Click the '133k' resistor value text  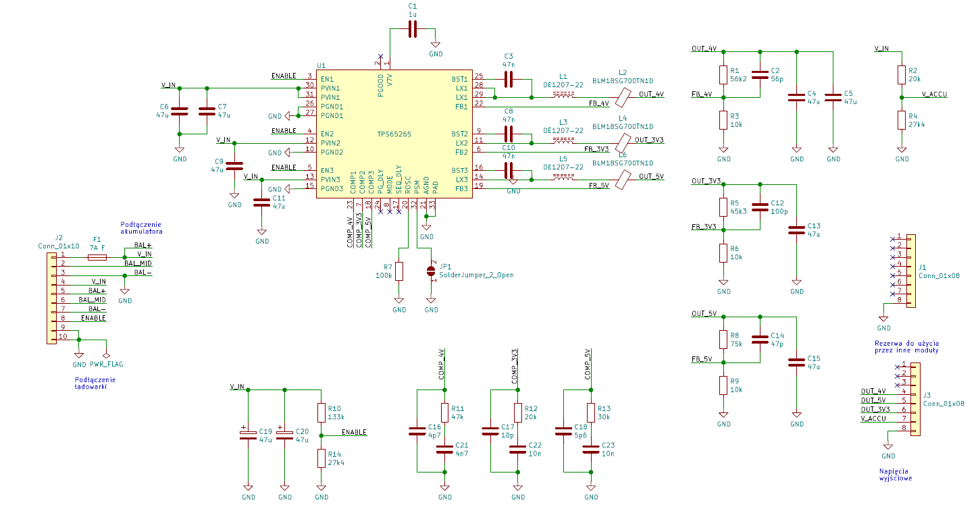[x=336, y=418]
